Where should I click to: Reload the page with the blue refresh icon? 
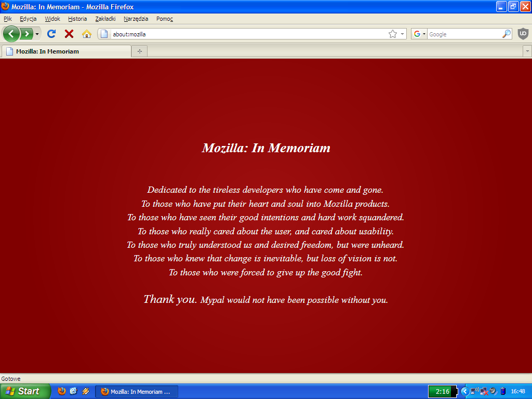click(x=51, y=34)
